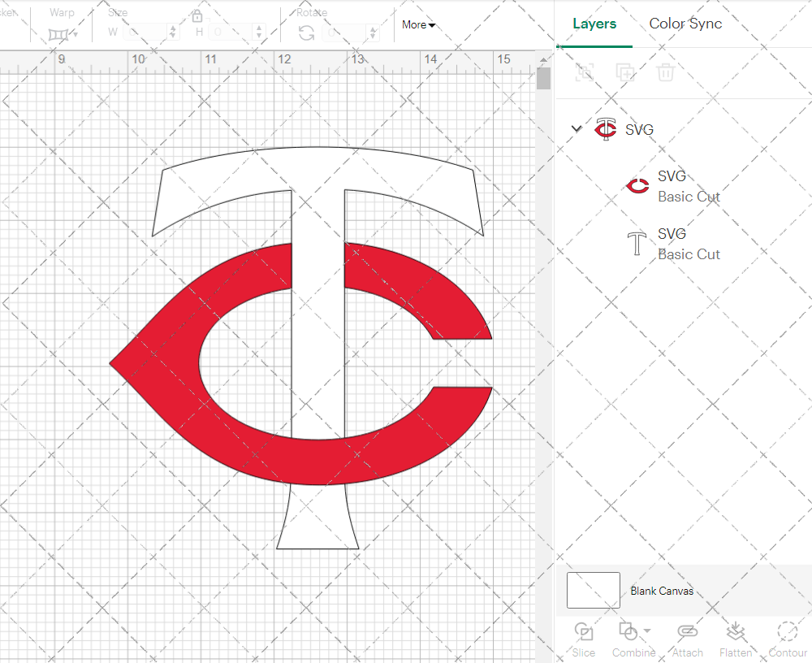The width and height of the screenshot is (812, 663).
Task: Click the Blank Canvas label
Action: click(x=662, y=591)
